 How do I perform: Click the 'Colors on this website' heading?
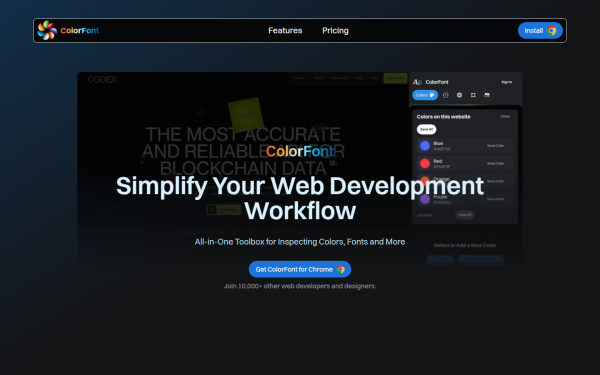tap(443, 117)
